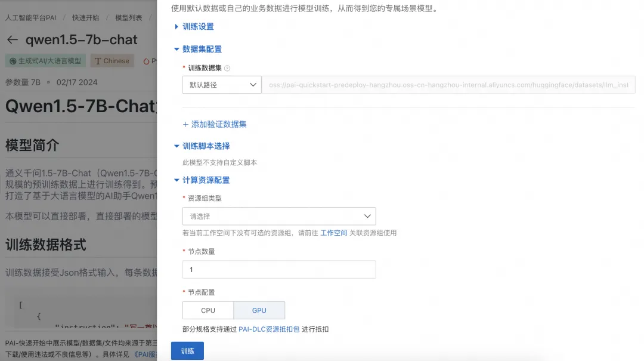
Task: Select GPU node configuration
Action: tap(259, 310)
